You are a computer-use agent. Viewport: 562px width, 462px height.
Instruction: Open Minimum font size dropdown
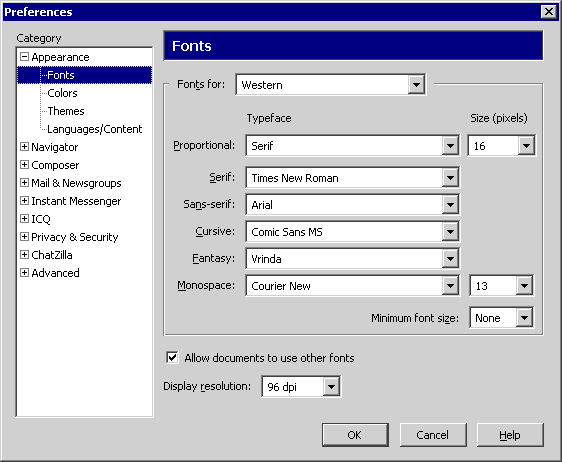pyautogui.click(x=501, y=317)
